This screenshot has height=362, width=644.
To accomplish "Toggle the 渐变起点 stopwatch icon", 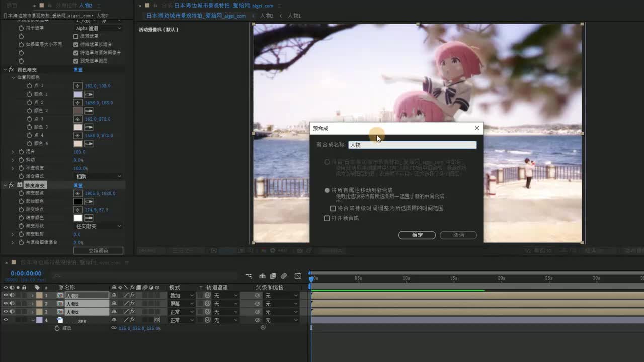I will point(21,193).
